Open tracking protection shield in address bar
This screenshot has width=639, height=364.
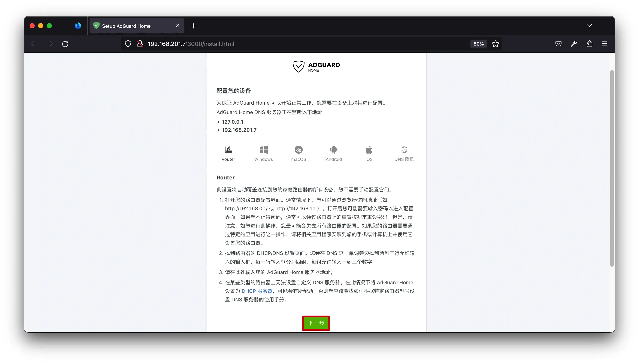128,44
